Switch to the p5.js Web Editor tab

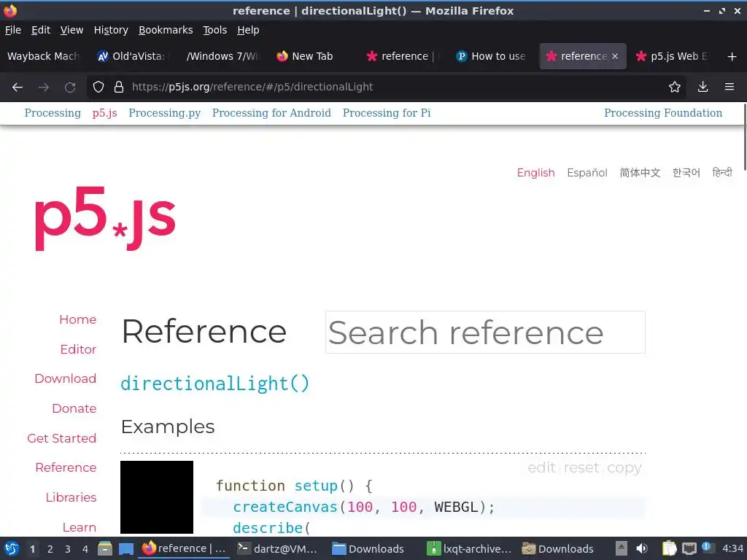(x=673, y=57)
